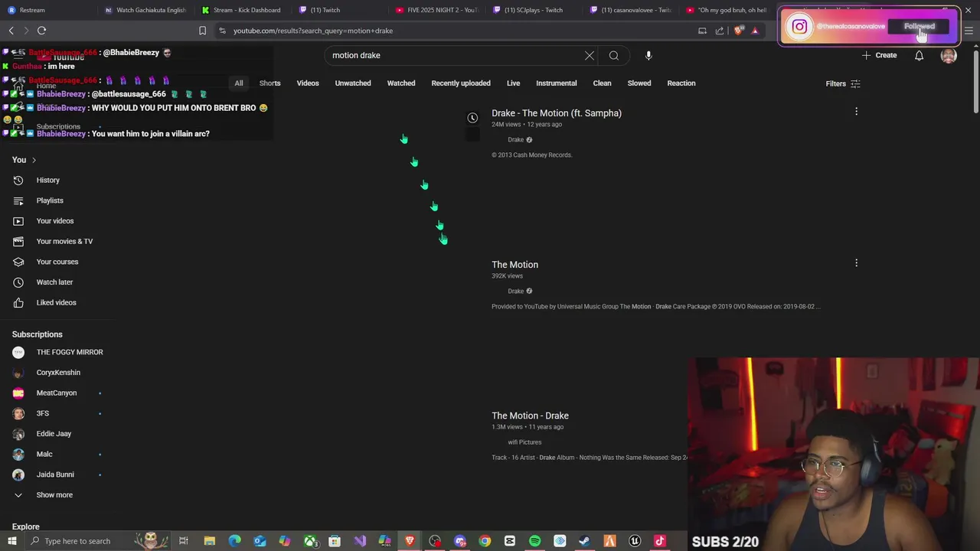Click the magnifier search button
The height and width of the screenshot is (551, 980).
point(613,55)
